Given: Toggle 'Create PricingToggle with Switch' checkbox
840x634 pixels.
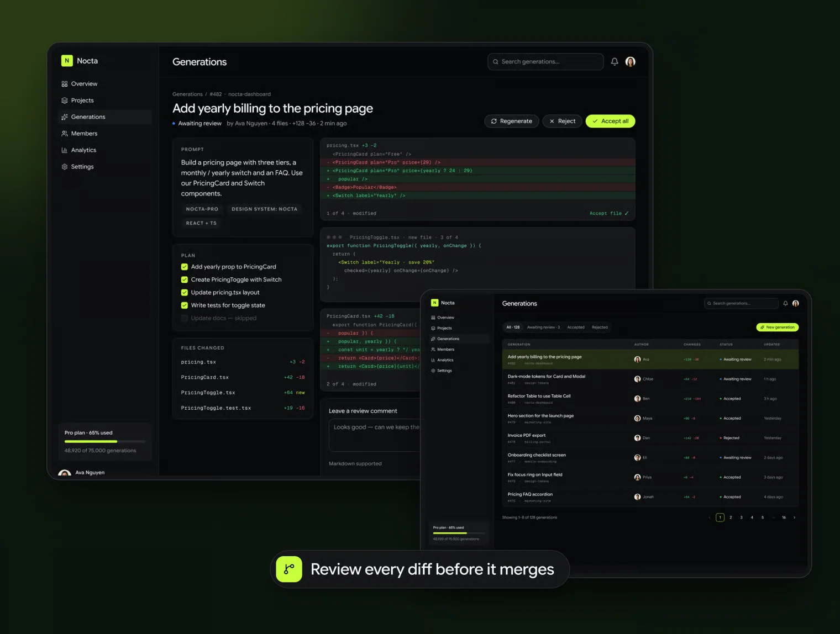Looking at the screenshot, I should pos(185,279).
